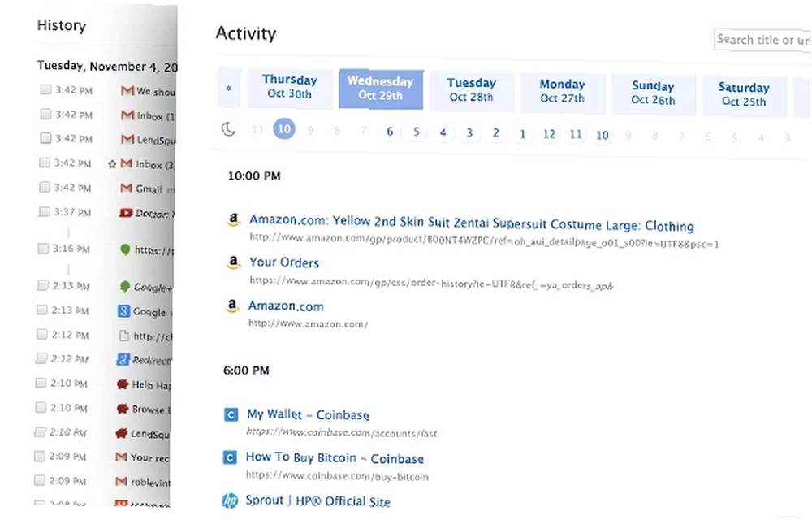
Task: Show activity for Sunday Oct 26th
Action: click(653, 93)
